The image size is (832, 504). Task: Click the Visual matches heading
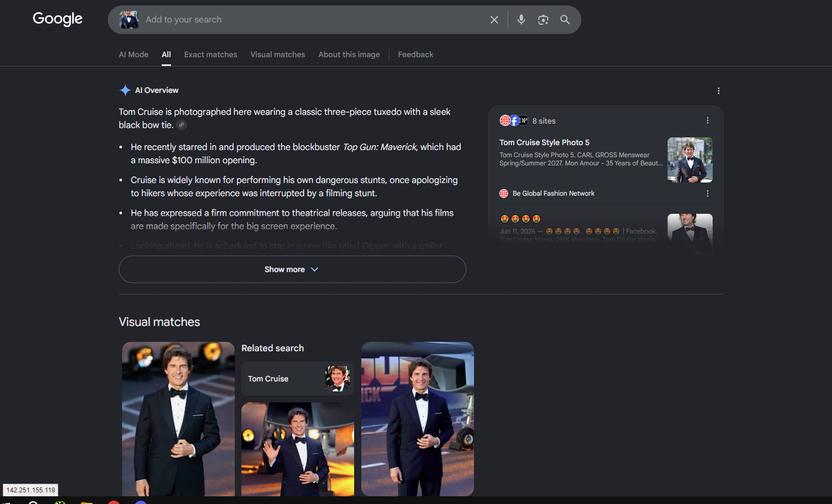point(159,322)
